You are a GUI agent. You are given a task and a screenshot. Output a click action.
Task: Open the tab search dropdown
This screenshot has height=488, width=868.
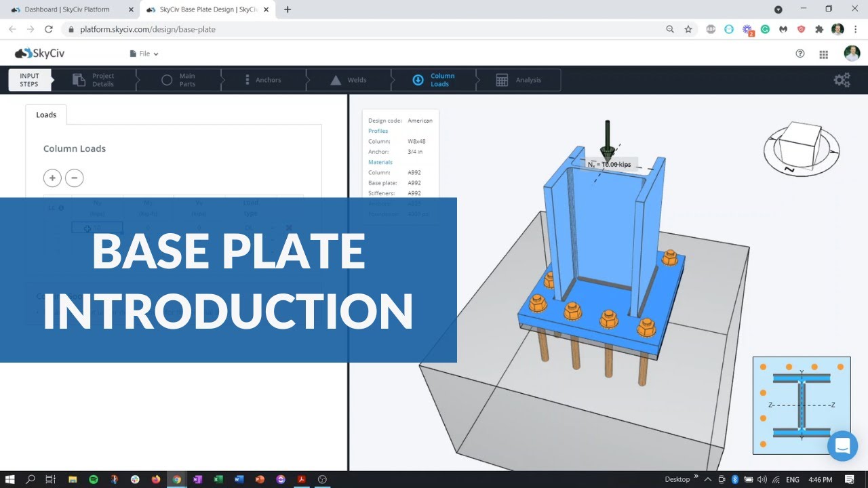point(778,9)
